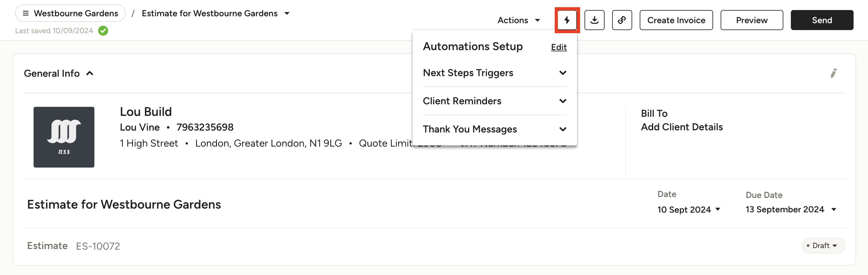The width and height of the screenshot is (868, 275).
Task: Click Edit in Automations Setup
Action: (558, 47)
